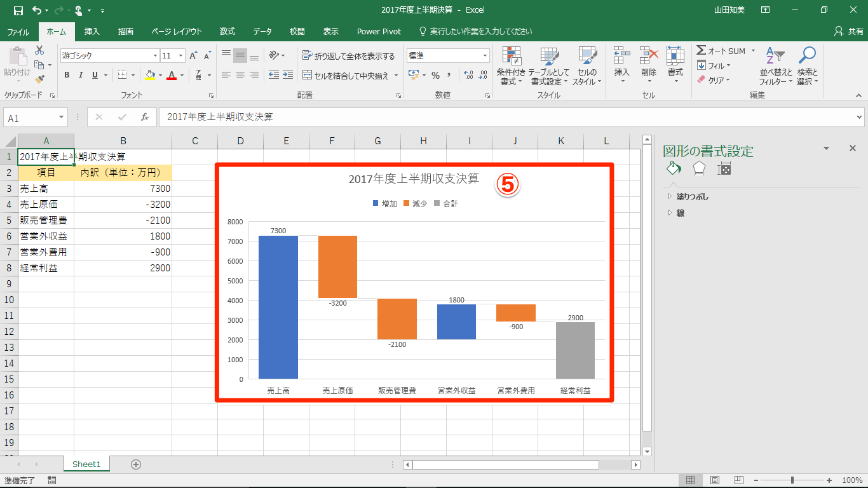Switch to the ページ レイアウト tab

click(177, 32)
